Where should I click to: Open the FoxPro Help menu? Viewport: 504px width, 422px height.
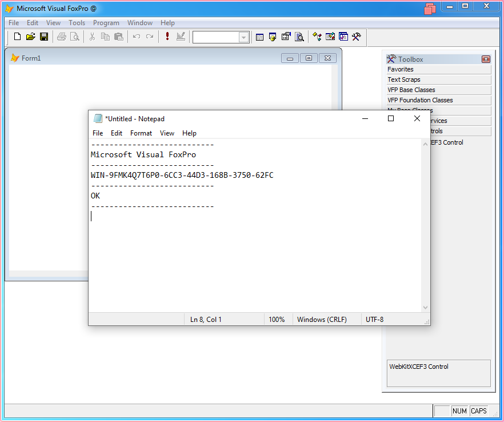pos(167,23)
